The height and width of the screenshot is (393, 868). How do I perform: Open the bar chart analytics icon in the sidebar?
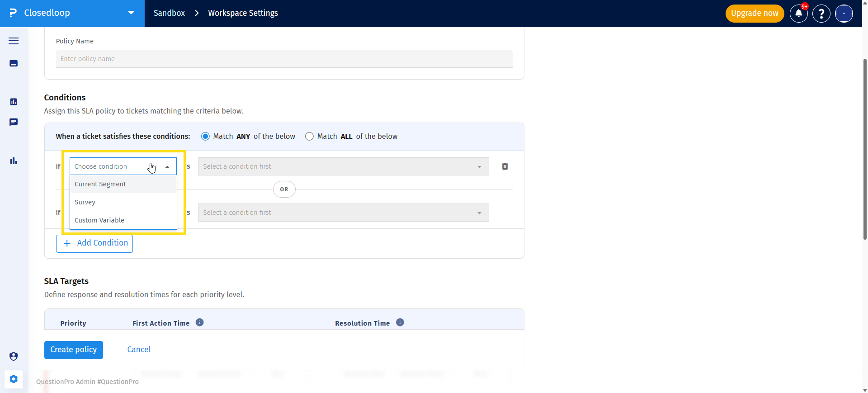pyautogui.click(x=14, y=161)
